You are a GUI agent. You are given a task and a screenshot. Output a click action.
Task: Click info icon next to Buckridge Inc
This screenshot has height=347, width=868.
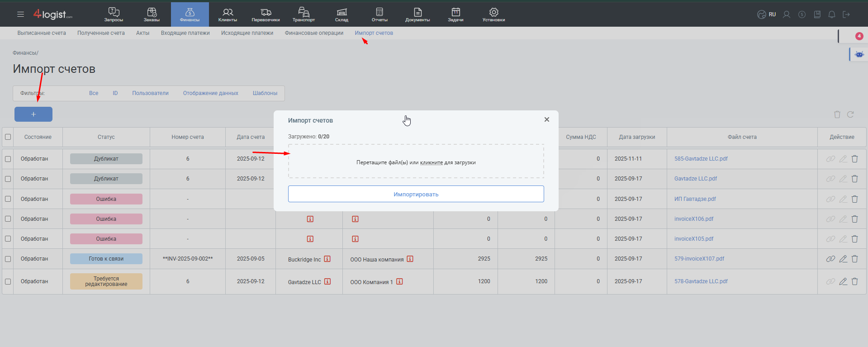coord(327,259)
